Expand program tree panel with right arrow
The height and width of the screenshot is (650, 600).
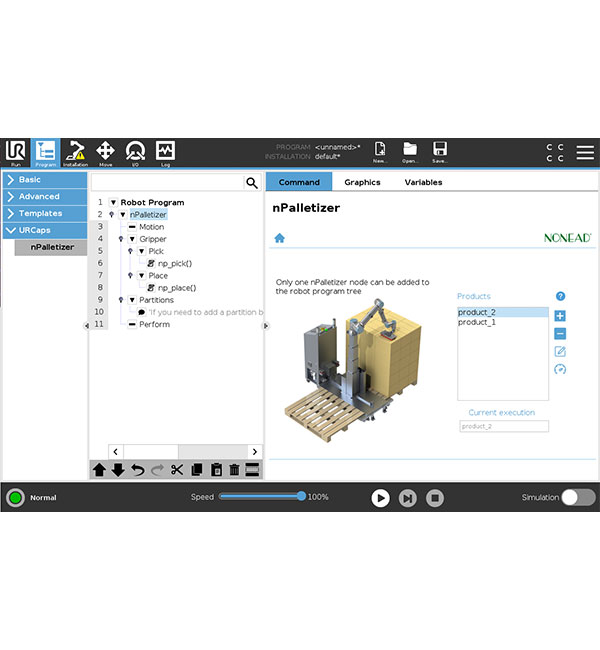(x=266, y=326)
